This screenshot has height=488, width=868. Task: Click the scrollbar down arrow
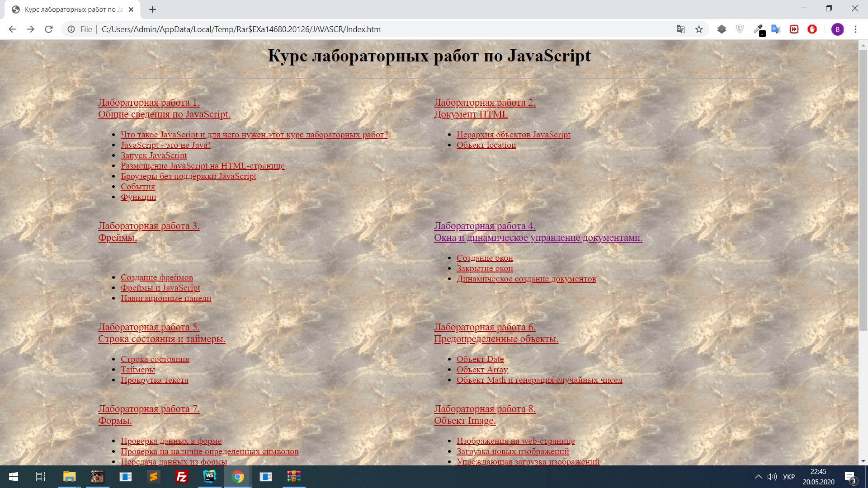(863, 461)
